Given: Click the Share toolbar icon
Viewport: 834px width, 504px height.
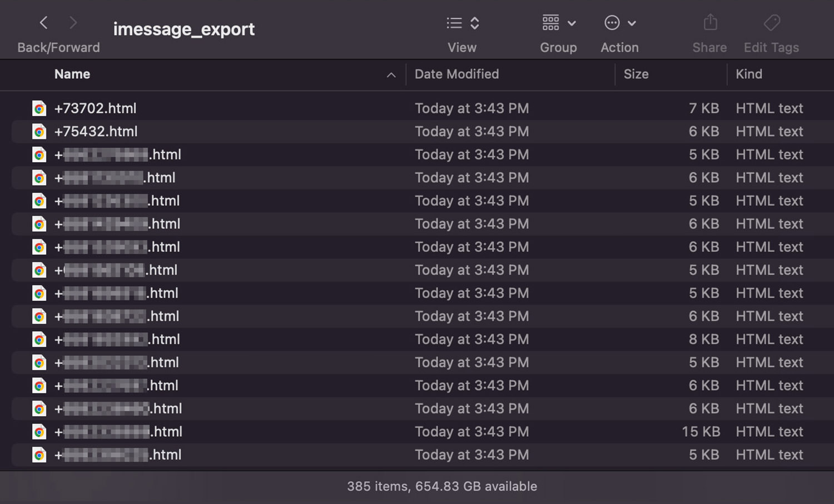Looking at the screenshot, I should [x=710, y=23].
